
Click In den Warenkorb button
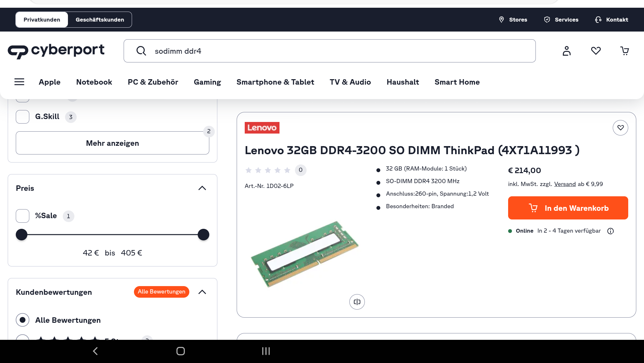[x=568, y=208]
